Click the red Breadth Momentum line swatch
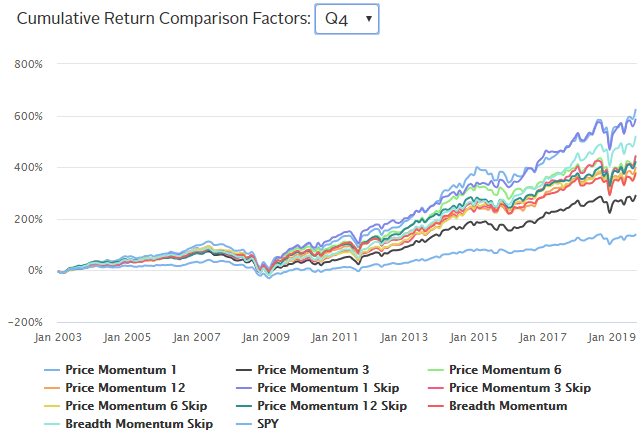The width and height of the screenshot is (644, 434). (x=434, y=406)
